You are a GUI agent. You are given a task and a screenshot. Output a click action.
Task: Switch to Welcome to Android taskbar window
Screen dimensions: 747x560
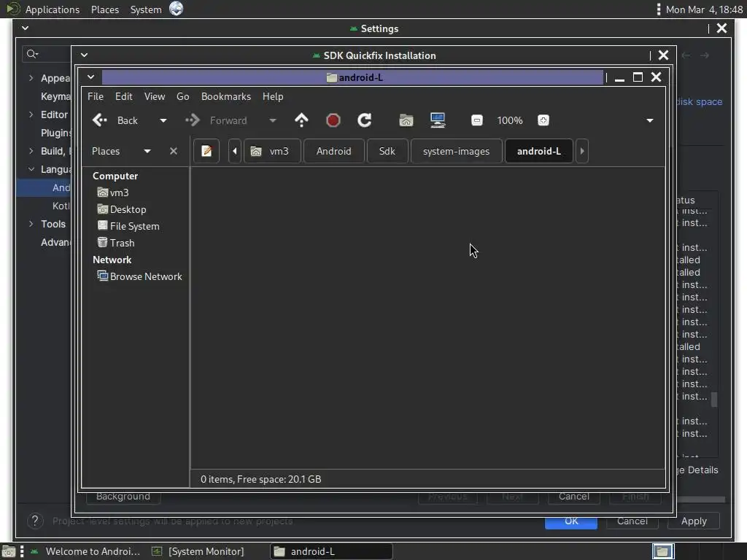[86, 551]
